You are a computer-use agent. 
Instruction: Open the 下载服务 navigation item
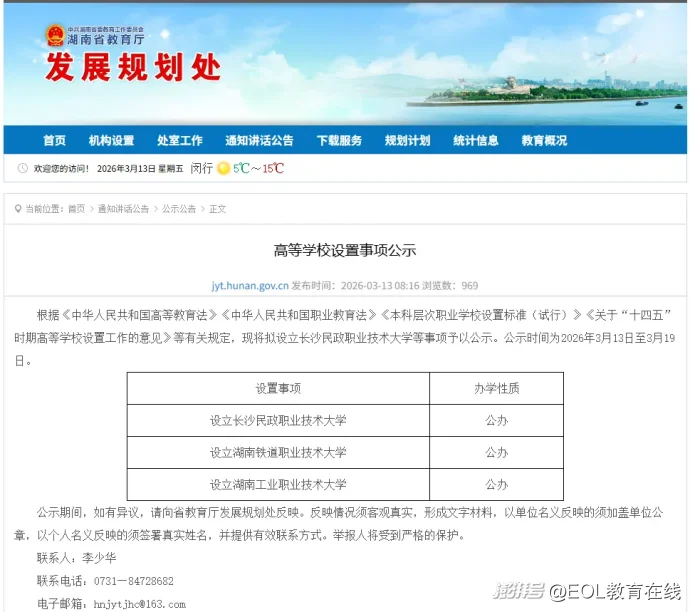(x=339, y=141)
